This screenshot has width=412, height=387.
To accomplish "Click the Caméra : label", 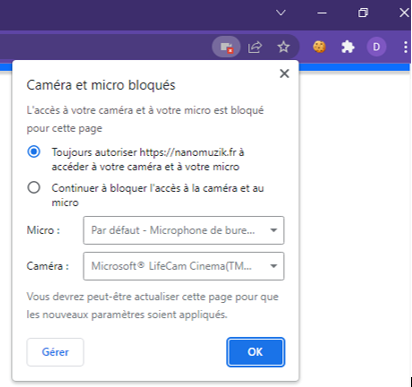I will [x=48, y=266].
